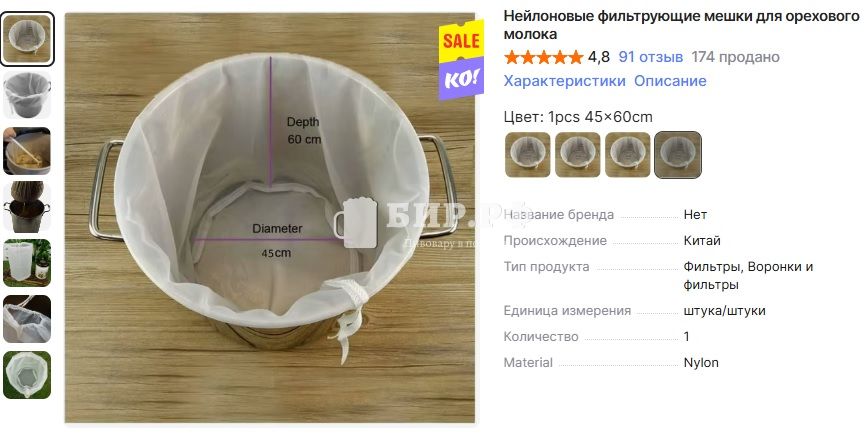Click the product title about nylon filter bags
This screenshot has width=866, height=446.
tap(682, 25)
